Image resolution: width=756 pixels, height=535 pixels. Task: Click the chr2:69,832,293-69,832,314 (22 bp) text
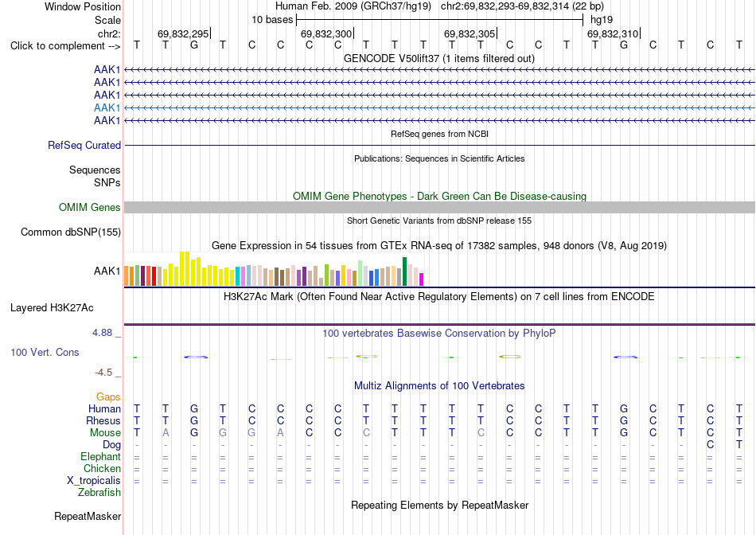point(522,6)
